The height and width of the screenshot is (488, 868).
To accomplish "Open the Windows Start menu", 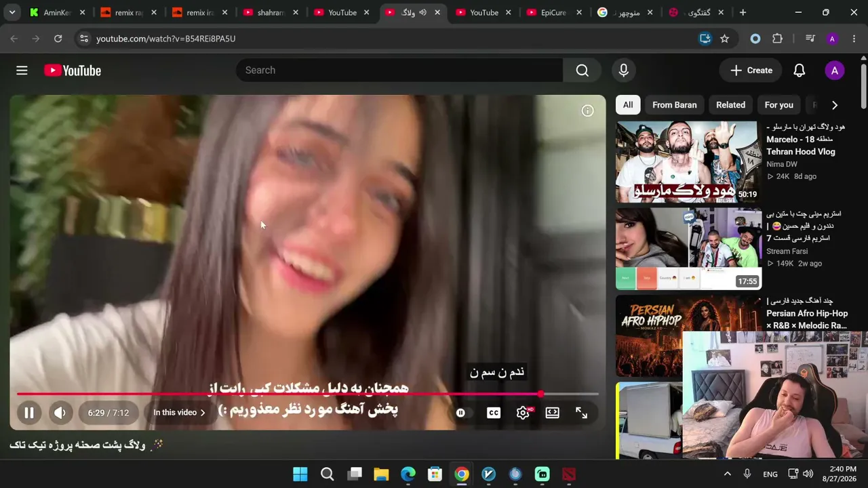I will pos(300,474).
